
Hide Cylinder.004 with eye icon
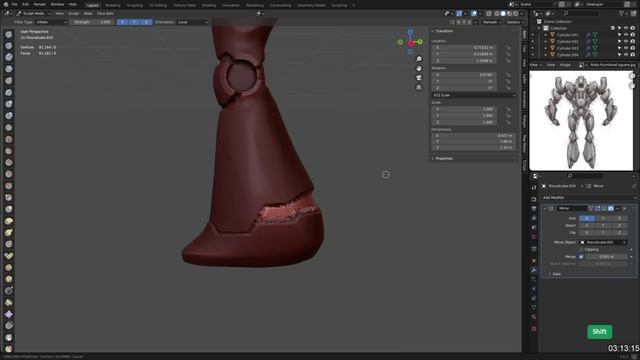626,55
